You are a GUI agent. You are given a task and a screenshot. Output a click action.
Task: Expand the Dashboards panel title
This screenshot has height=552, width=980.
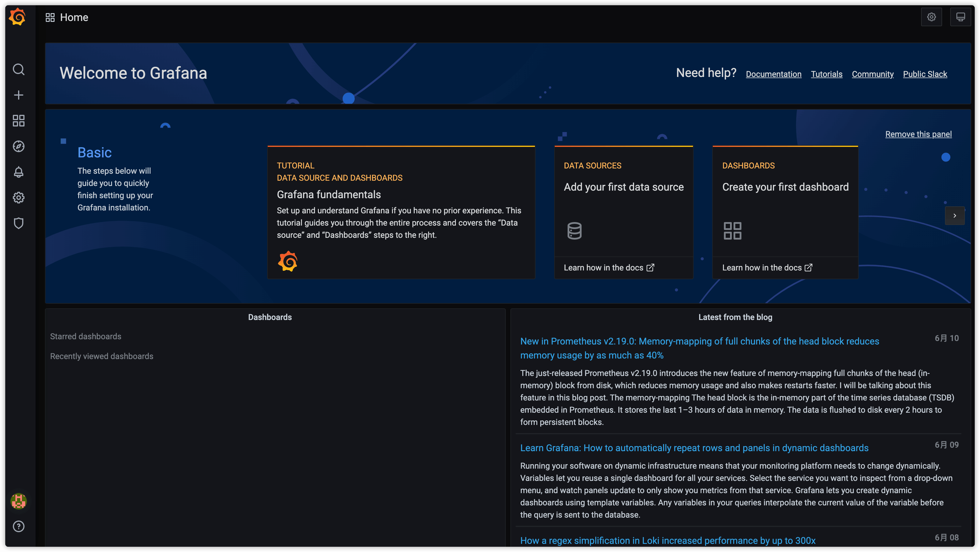(x=270, y=317)
